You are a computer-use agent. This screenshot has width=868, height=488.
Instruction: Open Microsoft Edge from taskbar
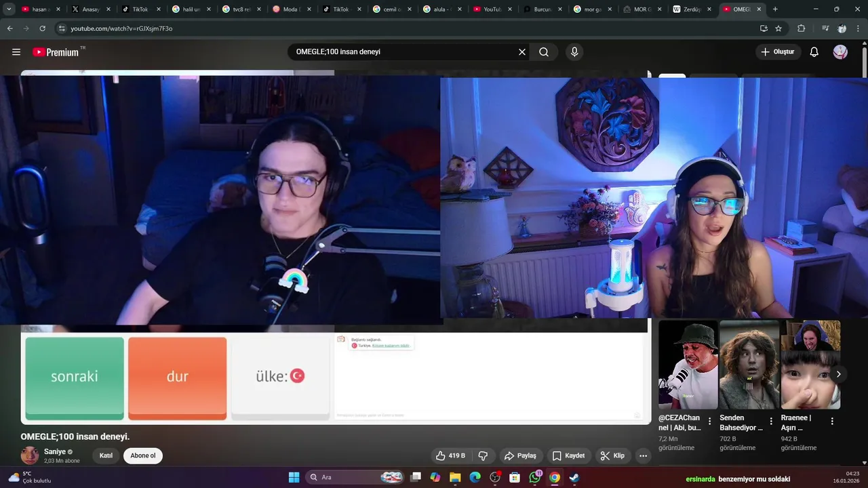(475, 477)
